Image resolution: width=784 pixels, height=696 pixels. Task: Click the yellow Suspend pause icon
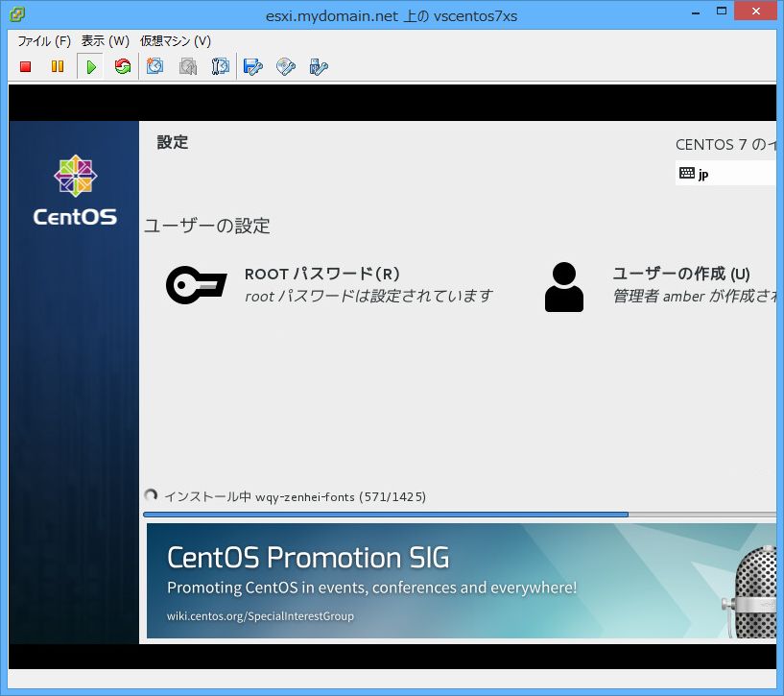[x=58, y=66]
